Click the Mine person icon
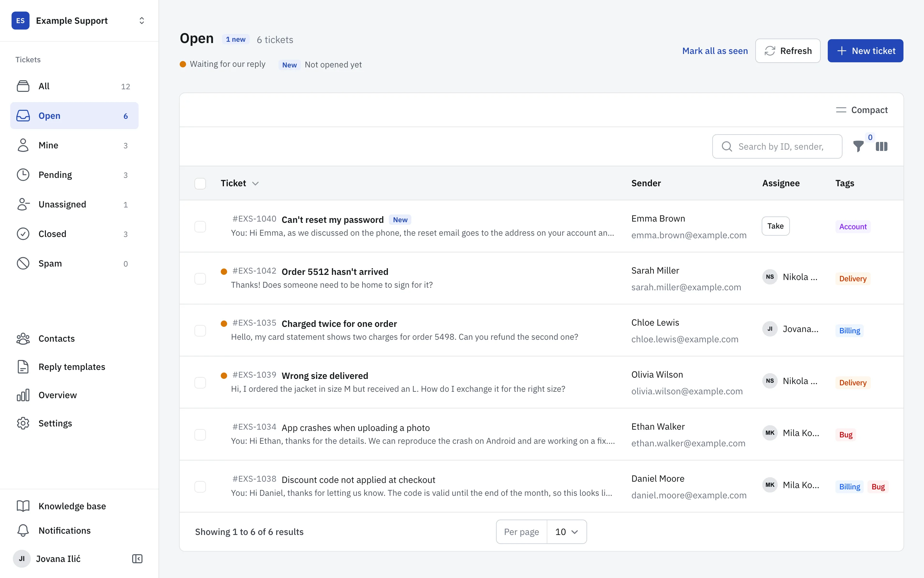Screen dimensions: 924x578 point(23,145)
